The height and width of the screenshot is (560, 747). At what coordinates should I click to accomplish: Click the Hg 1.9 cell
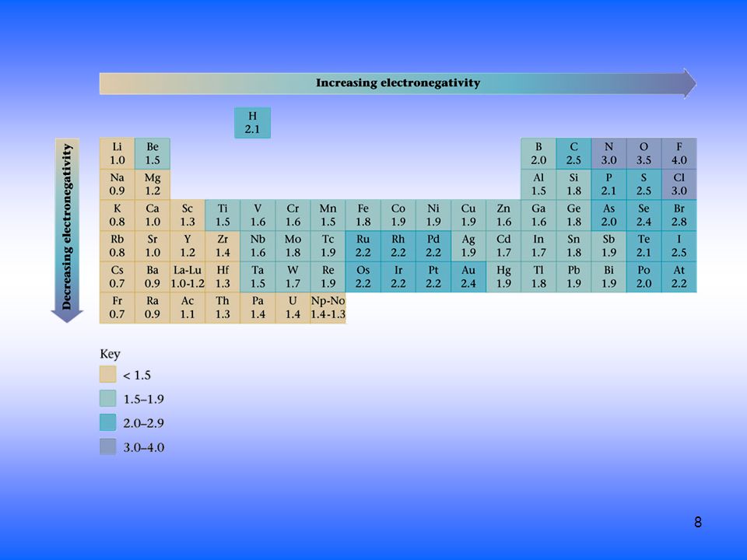(503, 277)
